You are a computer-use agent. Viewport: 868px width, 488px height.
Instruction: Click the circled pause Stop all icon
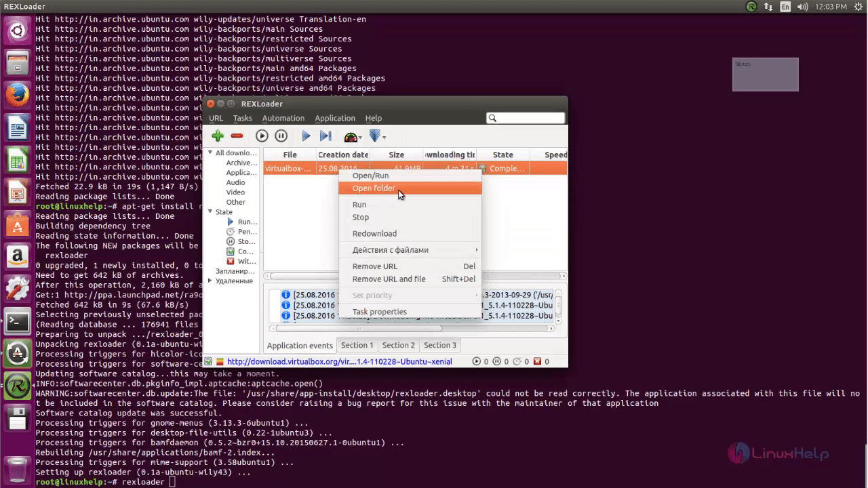(281, 136)
